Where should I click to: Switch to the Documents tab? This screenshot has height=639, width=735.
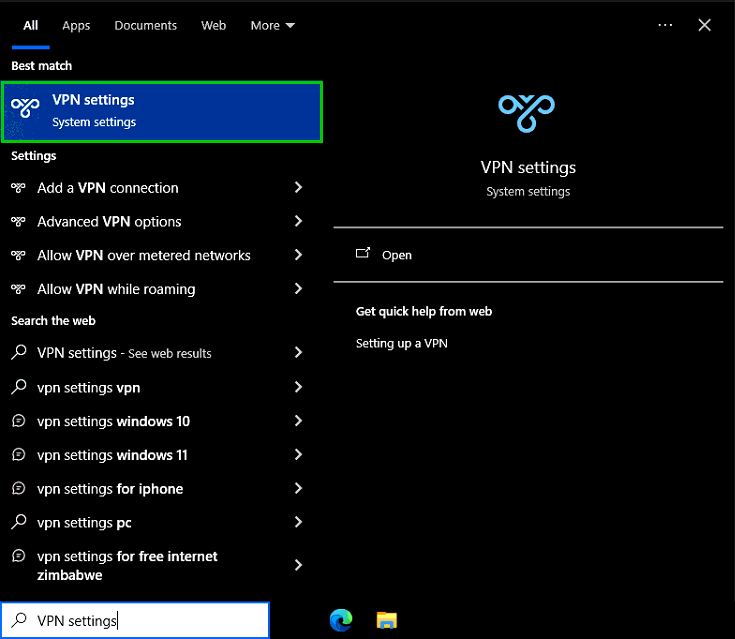coord(146,26)
